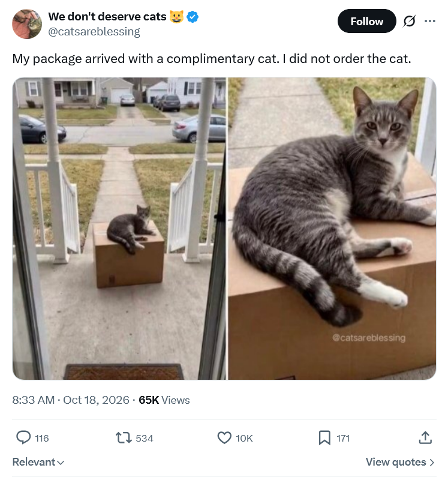Click the 10K likes count
Viewport: 448px width, 477px height.
click(244, 438)
